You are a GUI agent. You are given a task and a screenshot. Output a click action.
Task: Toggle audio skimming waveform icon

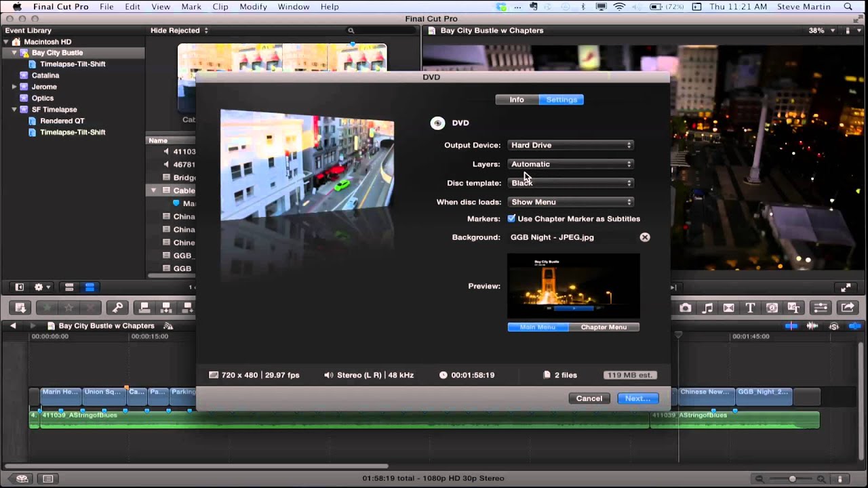click(812, 326)
